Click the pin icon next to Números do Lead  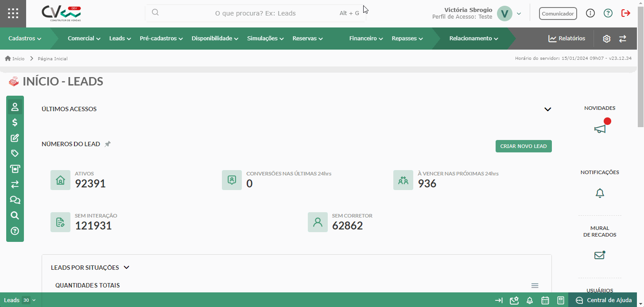pyautogui.click(x=108, y=144)
